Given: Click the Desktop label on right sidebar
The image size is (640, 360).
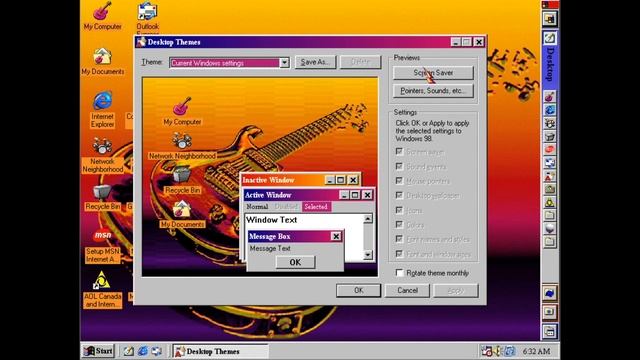Looking at the screenshot, I should [550, 64].
